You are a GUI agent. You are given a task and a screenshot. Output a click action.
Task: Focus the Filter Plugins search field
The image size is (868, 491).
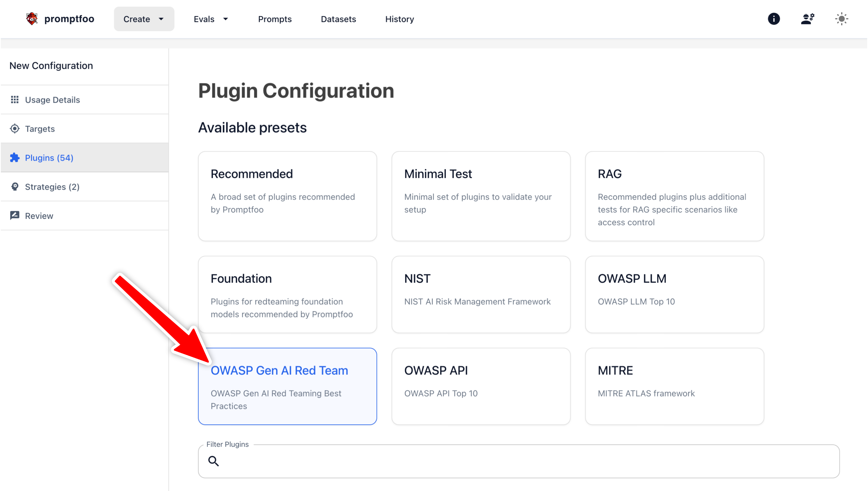[x=526, y=461]
